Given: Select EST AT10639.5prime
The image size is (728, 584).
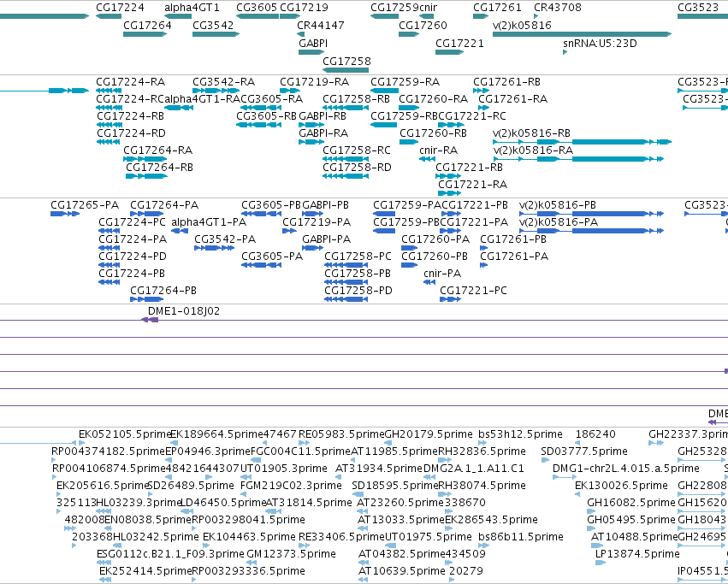Looking at the screenshot, I should [x=364, y=580].
